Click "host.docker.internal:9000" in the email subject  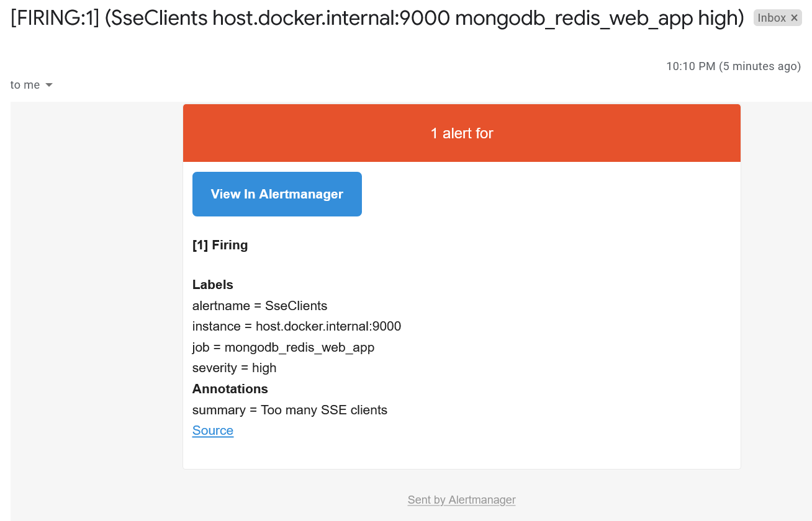click(x=331, y=19)
